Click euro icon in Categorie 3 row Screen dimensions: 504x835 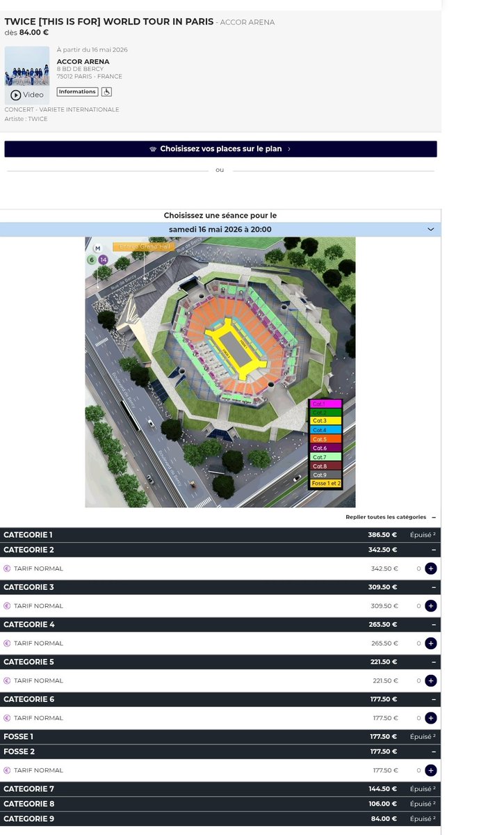(x=7, y=606)
